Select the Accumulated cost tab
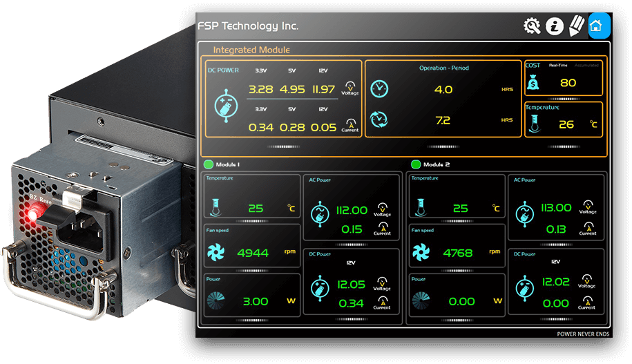632x364 pixels. pos(586,65)
